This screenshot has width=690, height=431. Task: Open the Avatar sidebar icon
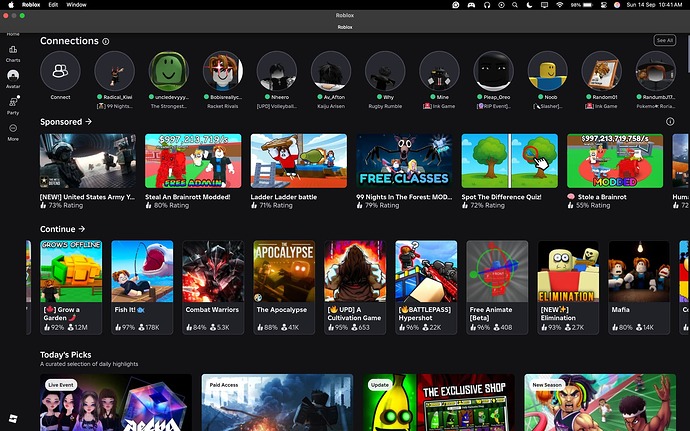tap(13, 79)
